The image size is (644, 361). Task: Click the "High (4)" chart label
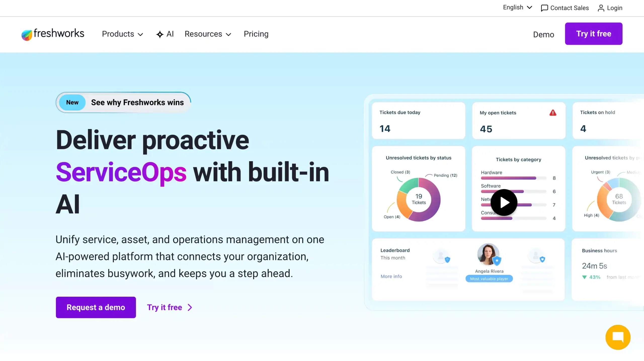[591, 215]
